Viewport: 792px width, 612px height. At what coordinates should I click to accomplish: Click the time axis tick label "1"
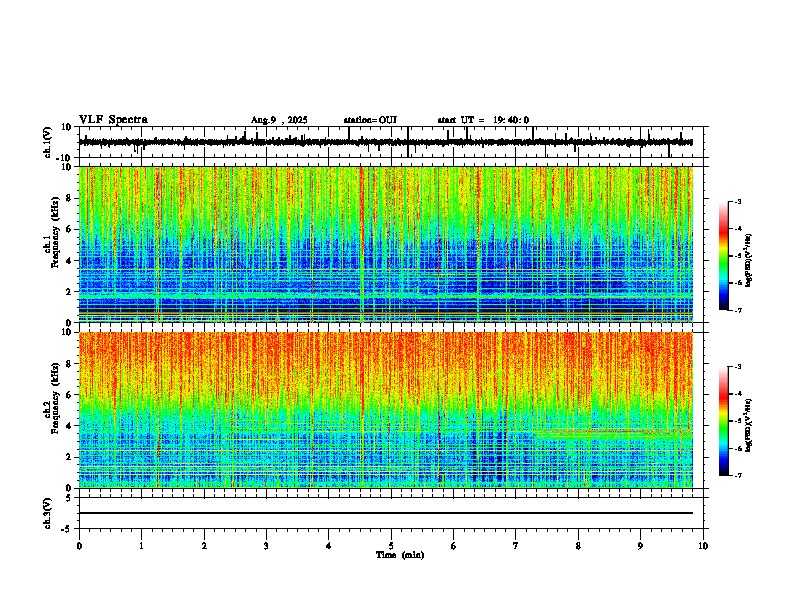[x=141, y=546]
